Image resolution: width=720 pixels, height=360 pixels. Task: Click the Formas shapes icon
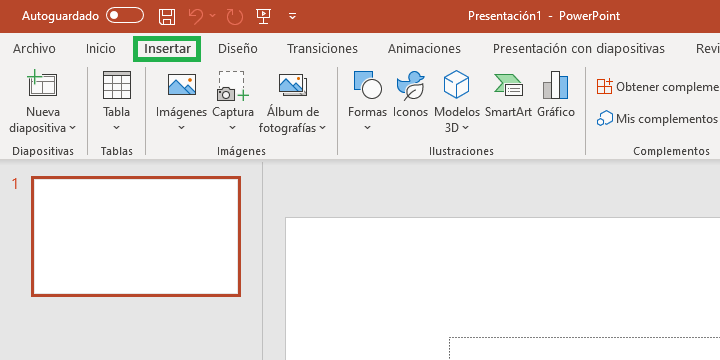(367, 85)
